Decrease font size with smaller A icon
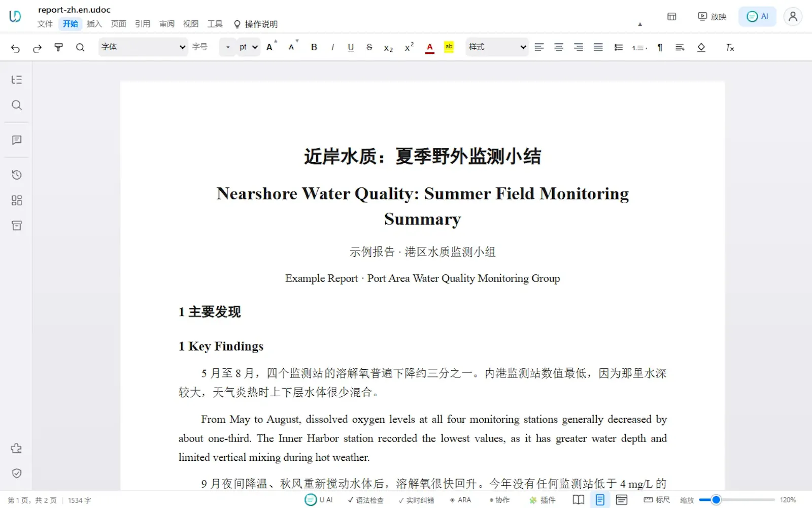This screenshot has width=812, height=508. tap(292, 47)
